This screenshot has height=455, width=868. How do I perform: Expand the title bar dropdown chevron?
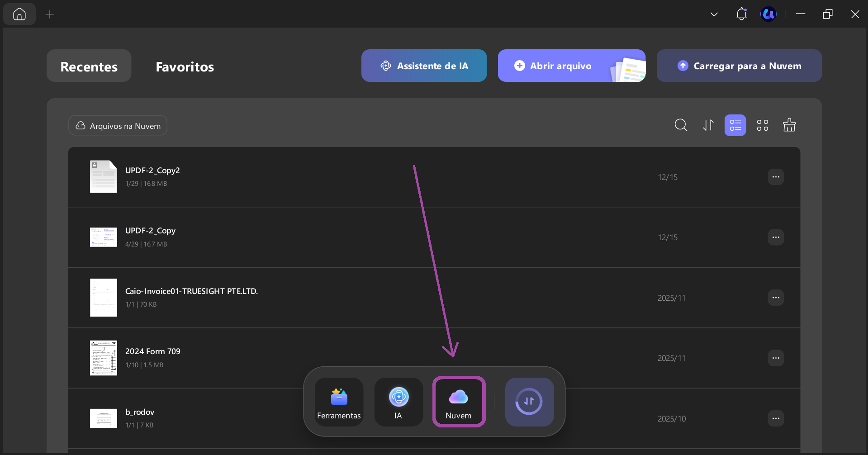click(714, 14)
